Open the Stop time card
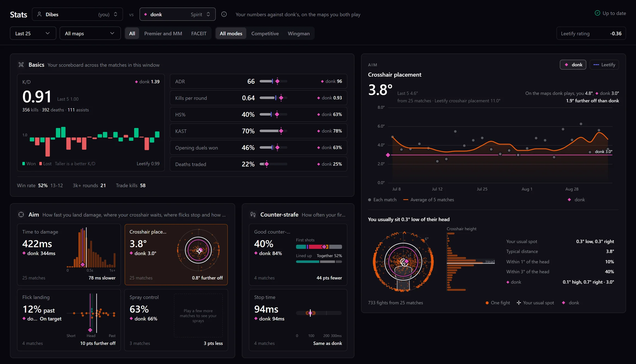 pyautogui.click(x=298, y=320)
